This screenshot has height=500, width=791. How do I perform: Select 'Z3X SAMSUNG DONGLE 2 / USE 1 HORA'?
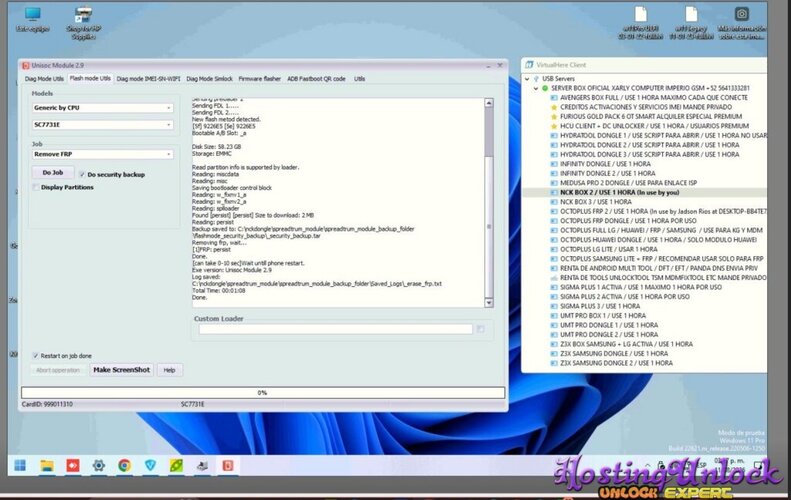click(616, 363)
